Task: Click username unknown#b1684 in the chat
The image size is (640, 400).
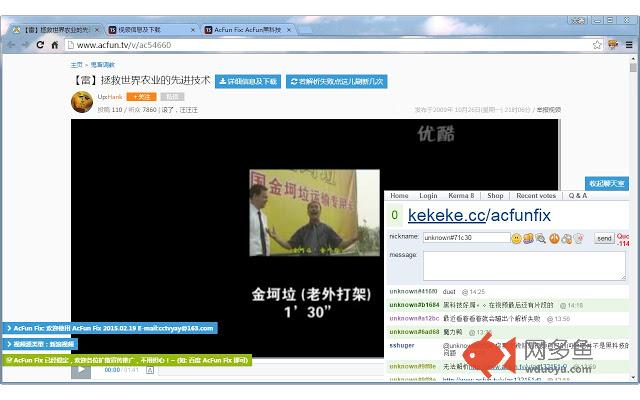Action: tap(414, 305)
